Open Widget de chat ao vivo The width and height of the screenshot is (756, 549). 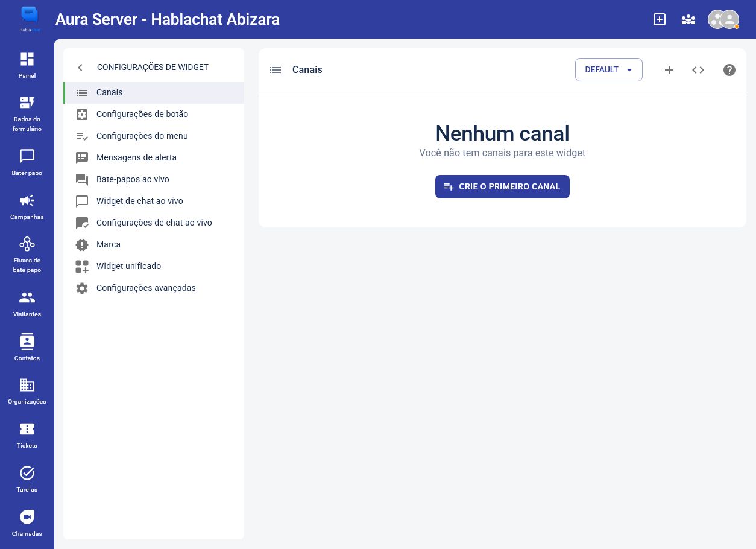tap(154, 201)
